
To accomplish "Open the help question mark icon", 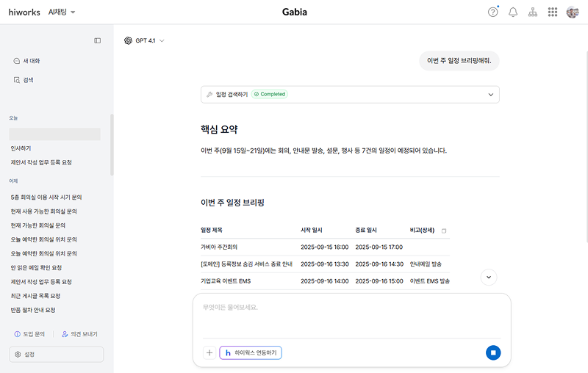I will 493,12.
